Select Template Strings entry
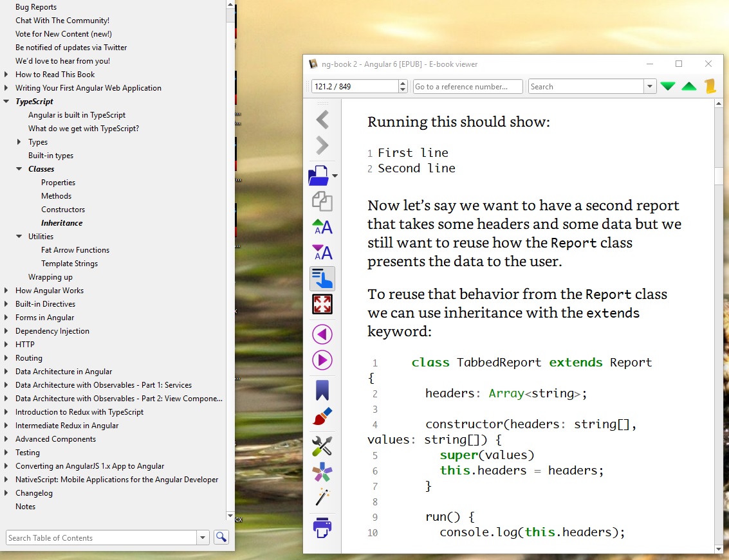 point(69,263)
